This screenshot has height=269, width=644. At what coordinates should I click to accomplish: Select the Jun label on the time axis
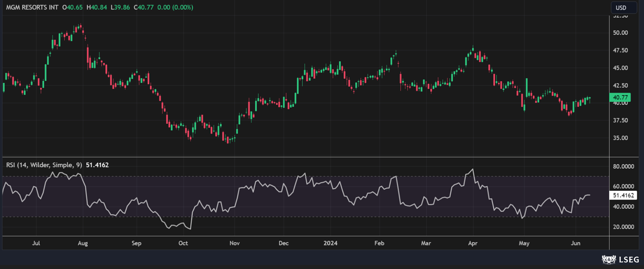[x=576, y=243]
